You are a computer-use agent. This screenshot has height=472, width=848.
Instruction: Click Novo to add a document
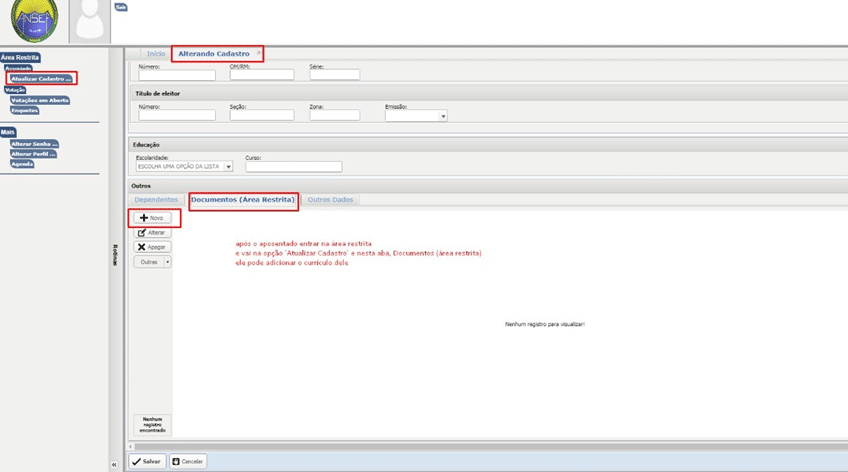click(x=152, y=217)
